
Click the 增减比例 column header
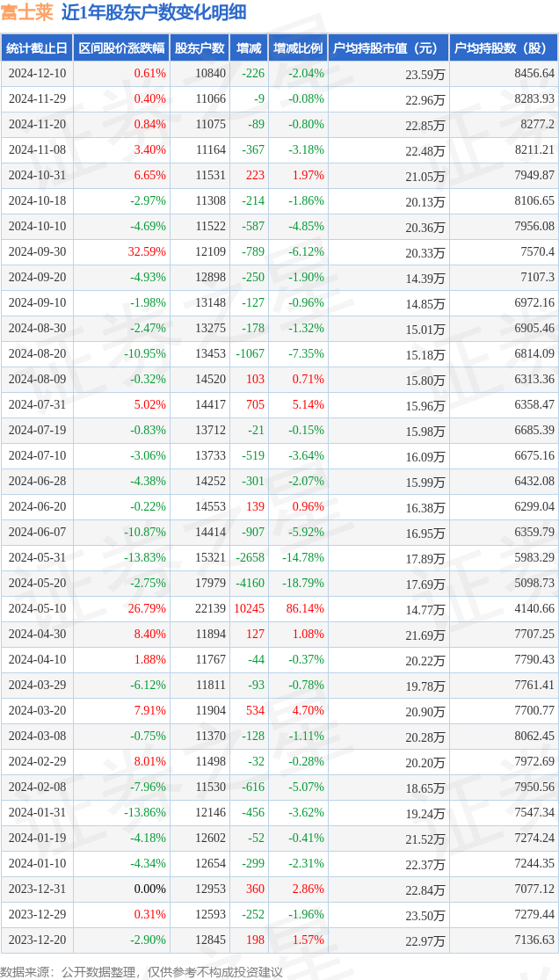[298, 47]
